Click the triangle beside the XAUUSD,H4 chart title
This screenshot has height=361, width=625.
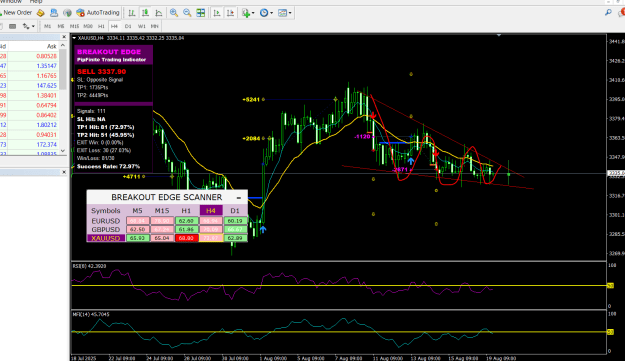(x=74, y=38)
